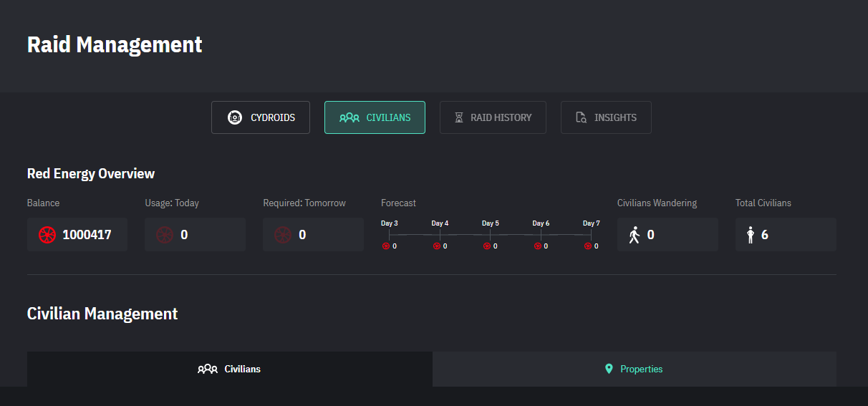Select the Properties tab
This screenshot has width=868, height=406.
pos(634,369)
